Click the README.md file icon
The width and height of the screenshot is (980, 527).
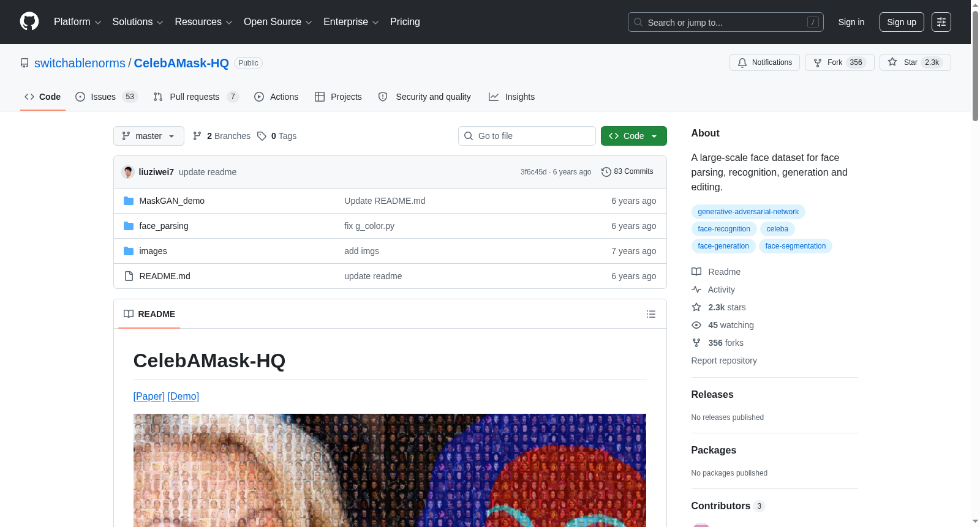coord(129,276)
